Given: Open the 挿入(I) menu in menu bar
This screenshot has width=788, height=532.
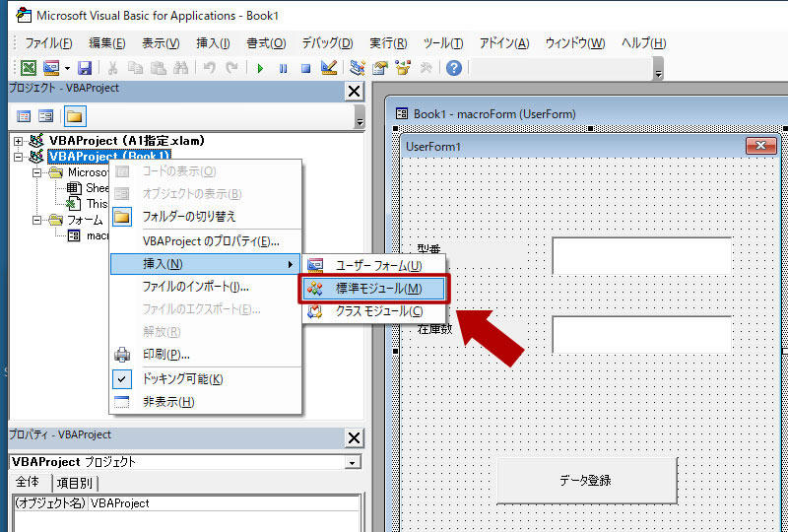Looking at the screenshot, I should [x=213, y=43].
